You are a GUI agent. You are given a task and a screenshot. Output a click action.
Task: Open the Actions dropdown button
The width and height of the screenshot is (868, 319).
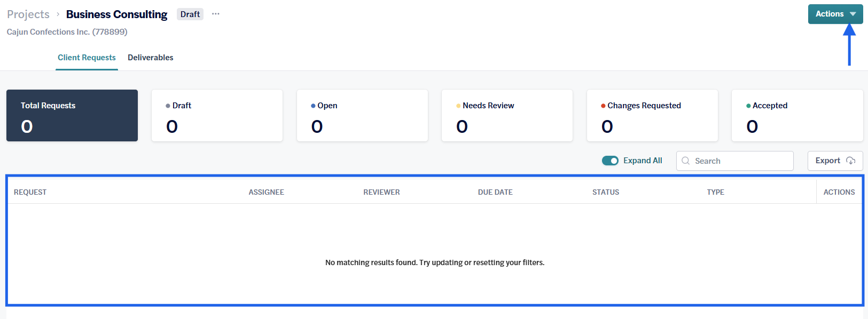pos(835,14)
